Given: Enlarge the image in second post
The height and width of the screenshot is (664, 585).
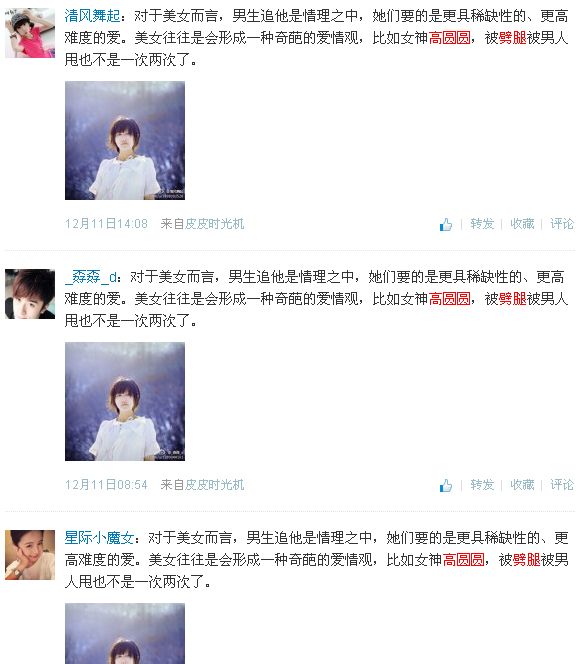Looking at the screenshot, I should point(125,401).
